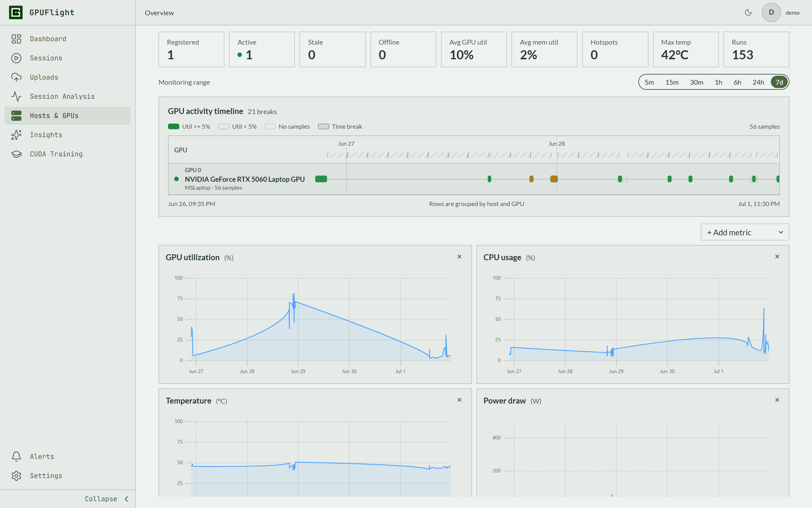Open Dashboard grid icon in sidebar

tap(16, 39)
